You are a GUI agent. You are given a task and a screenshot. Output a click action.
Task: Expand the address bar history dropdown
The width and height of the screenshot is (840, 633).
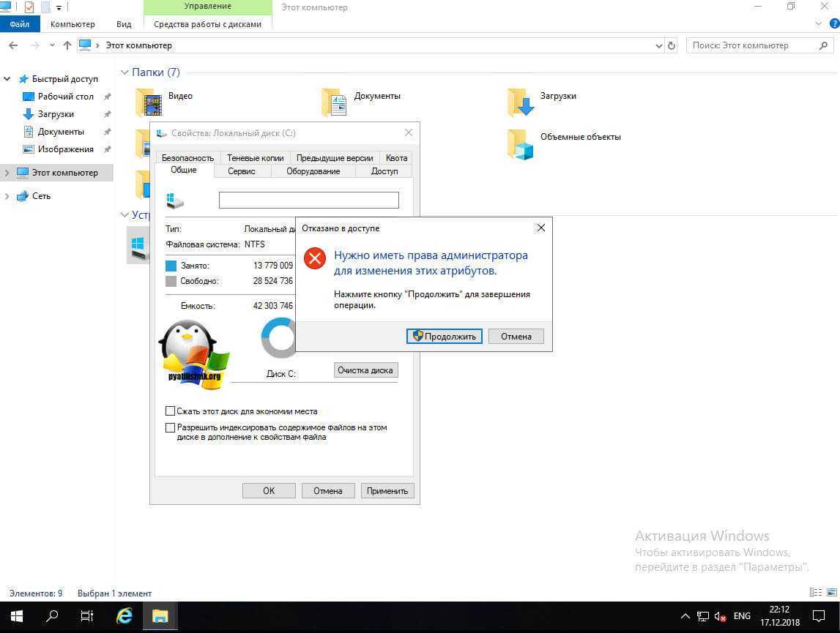tap(659, 45)
